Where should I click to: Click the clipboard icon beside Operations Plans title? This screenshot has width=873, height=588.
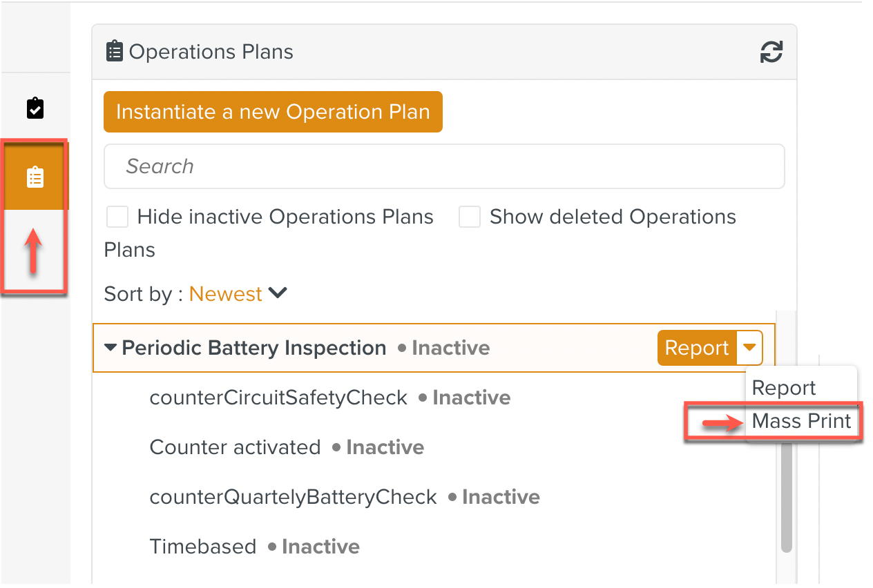(114, 52)
